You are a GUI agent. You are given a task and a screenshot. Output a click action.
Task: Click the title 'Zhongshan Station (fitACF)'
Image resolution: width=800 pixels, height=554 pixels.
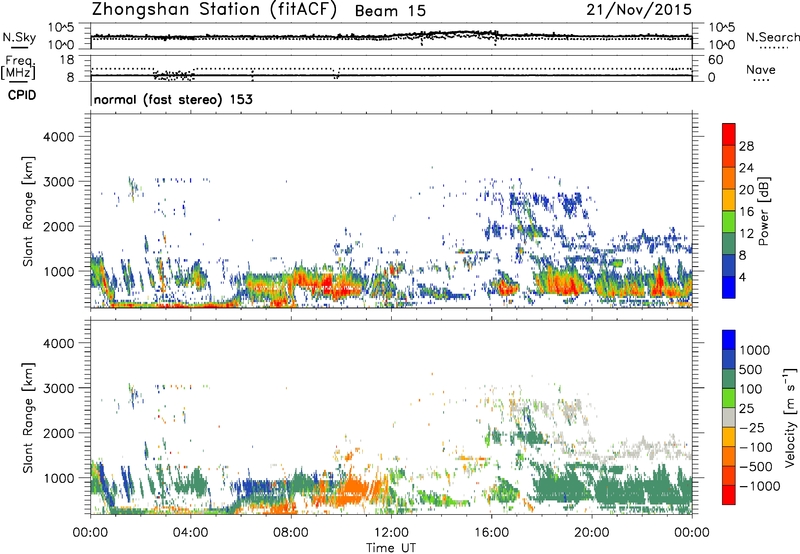click(214, 10)
